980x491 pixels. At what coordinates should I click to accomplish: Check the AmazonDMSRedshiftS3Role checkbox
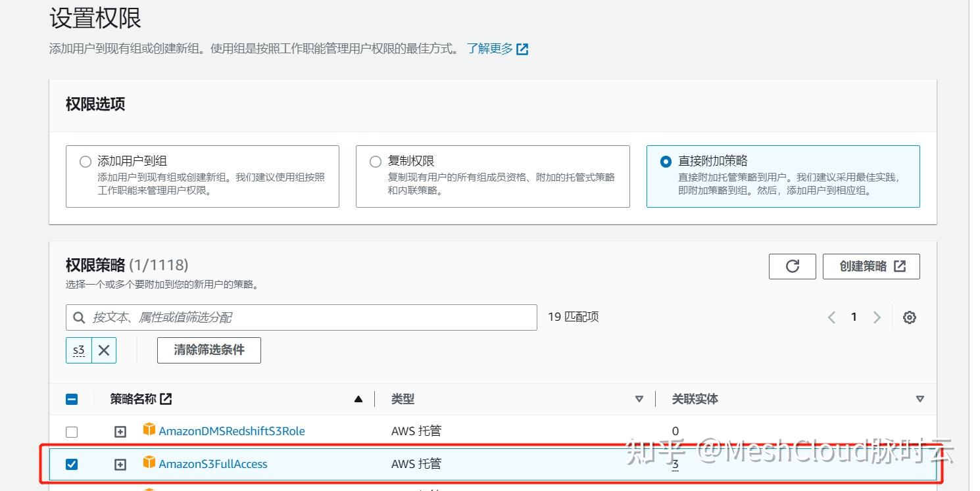(x=72, y=431)
